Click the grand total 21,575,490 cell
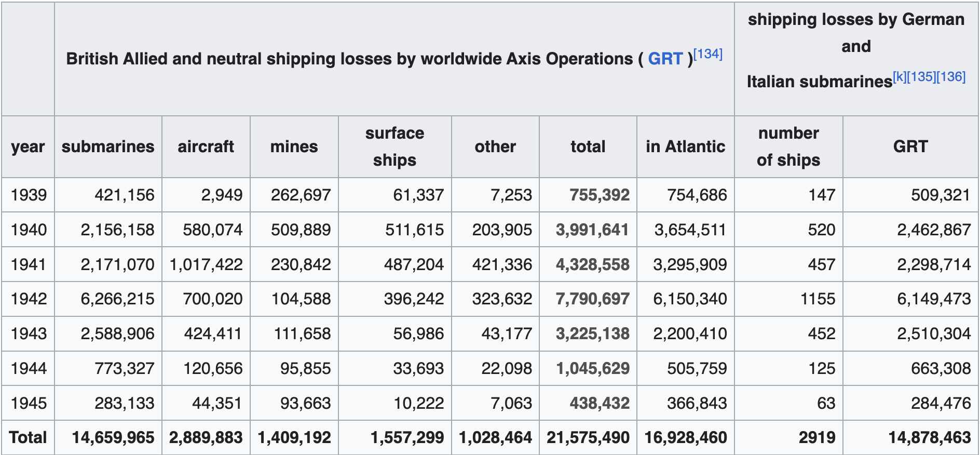Image resolution: width=980 pixels, height=455 pixels. point(588,438)
